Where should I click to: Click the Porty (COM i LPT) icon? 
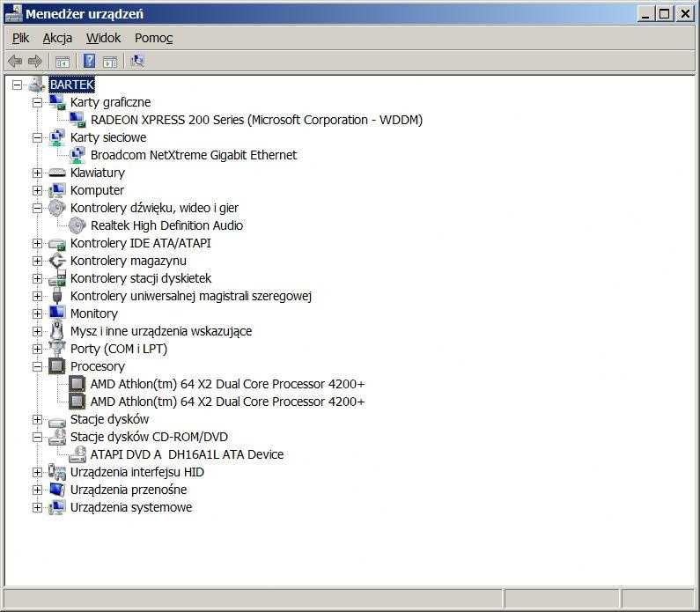(x=56, y=348)
